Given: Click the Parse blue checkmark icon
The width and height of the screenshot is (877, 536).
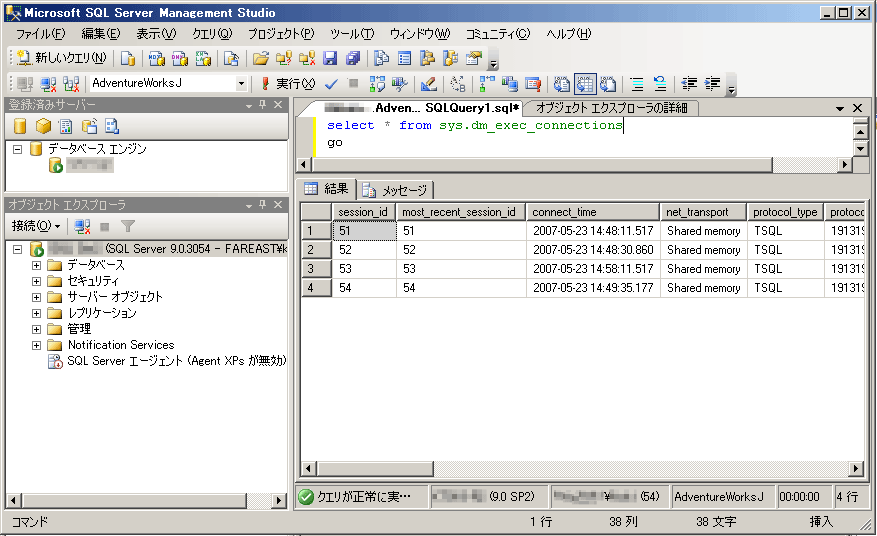Looking at the screenshot, I should (331, 84).
